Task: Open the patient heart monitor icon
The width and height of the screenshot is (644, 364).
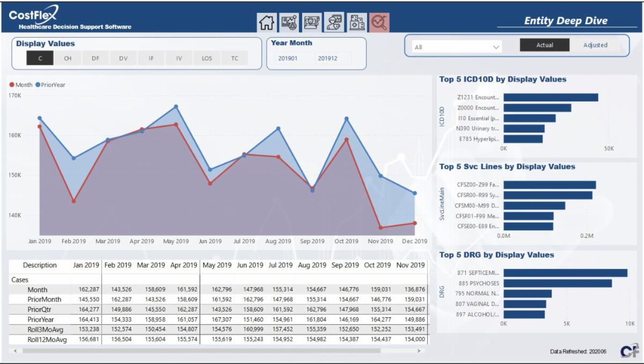Action: tap(334, 22)
